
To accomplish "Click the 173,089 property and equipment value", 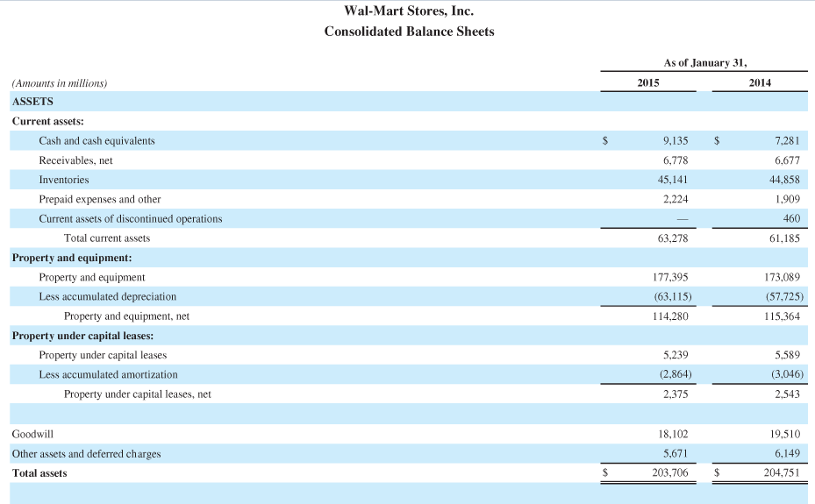I will (x=782, y=277).
